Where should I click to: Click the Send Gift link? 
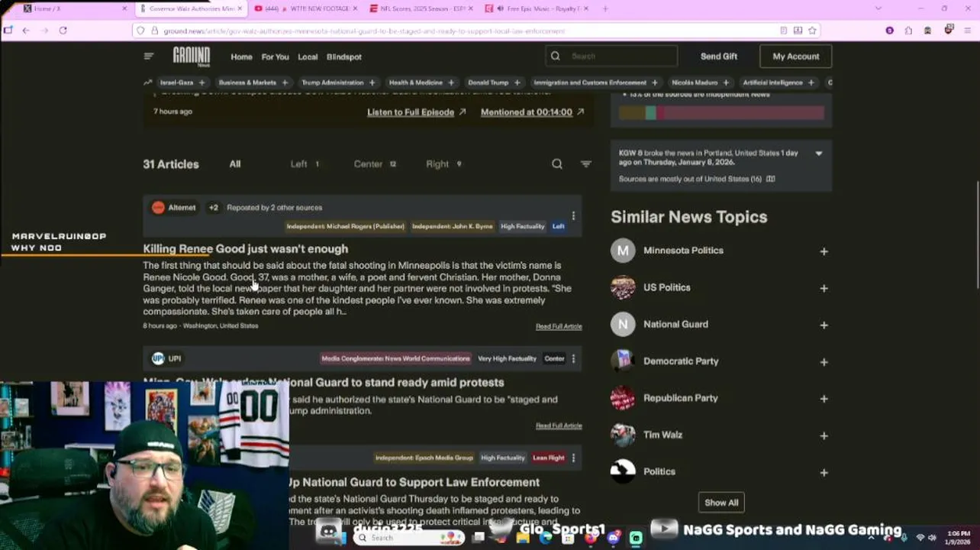719,57
